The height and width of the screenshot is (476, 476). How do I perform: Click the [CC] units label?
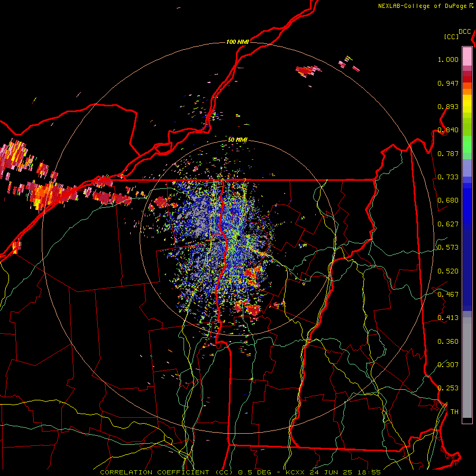point(451,36)
